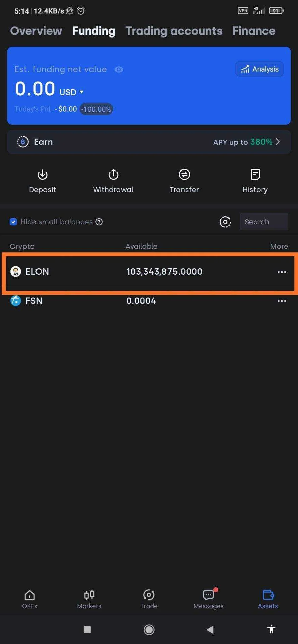
Task: Tap the ELON coin avatar
Action: point(15,271)
